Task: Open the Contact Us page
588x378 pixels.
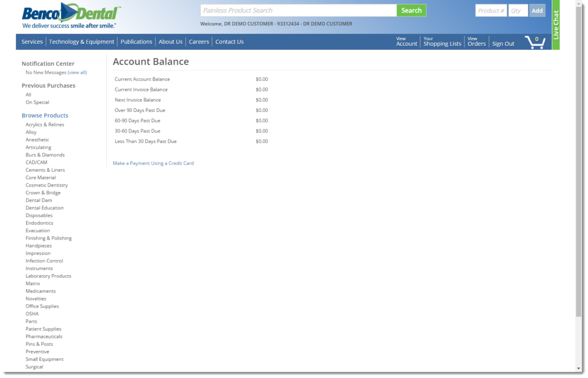Action: [229, 41]
